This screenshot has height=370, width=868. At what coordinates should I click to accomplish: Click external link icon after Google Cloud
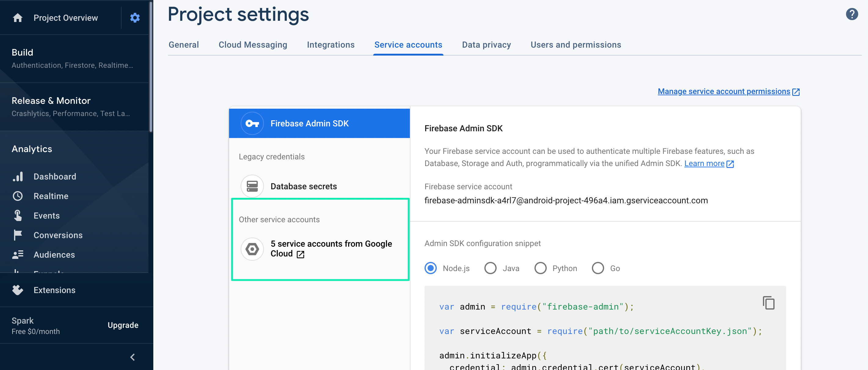click(300, 255)
